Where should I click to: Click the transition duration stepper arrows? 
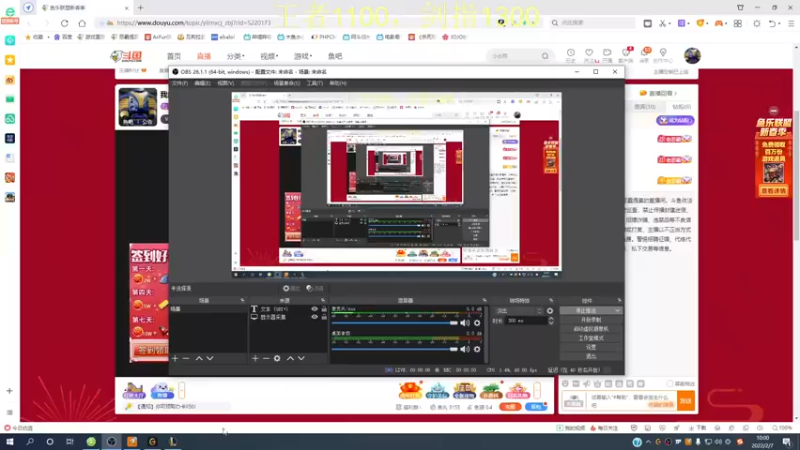(551, 321)
